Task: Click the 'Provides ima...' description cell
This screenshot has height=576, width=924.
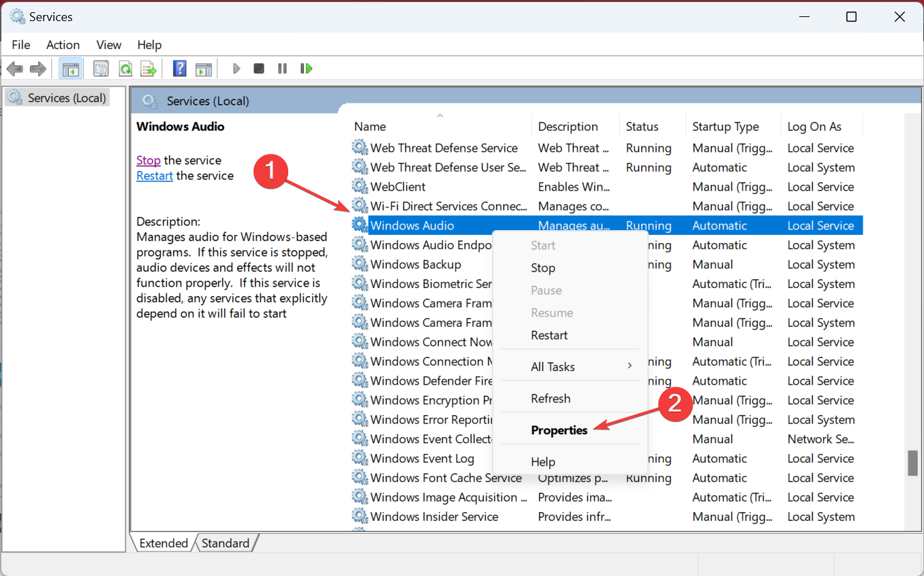Action: [576, 497]
